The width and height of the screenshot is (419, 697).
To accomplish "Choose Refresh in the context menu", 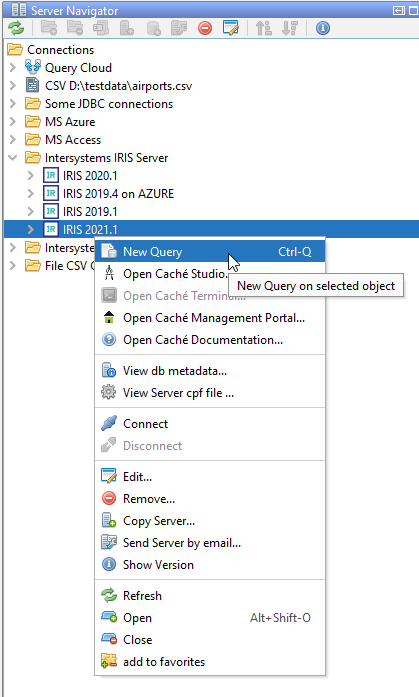I will point(210,595).
